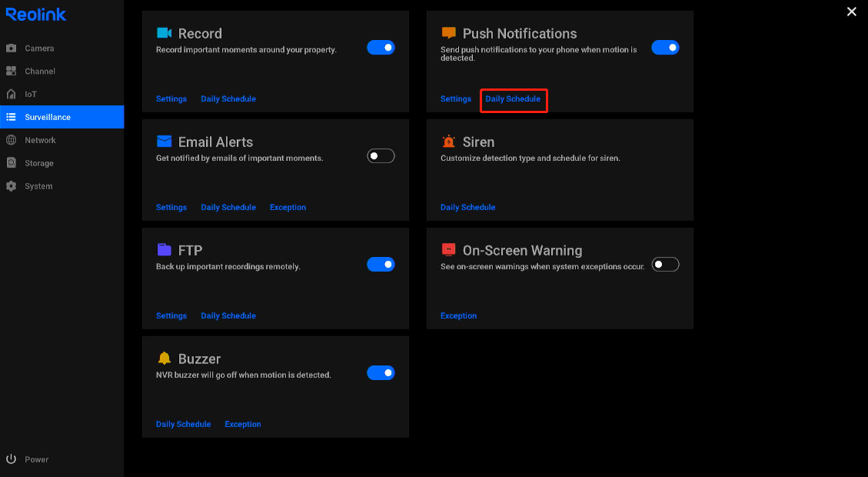This screenshot has height=477, width=868.
Task: Click the On-Screen Warning card title
Action: [x=522, y=250]
